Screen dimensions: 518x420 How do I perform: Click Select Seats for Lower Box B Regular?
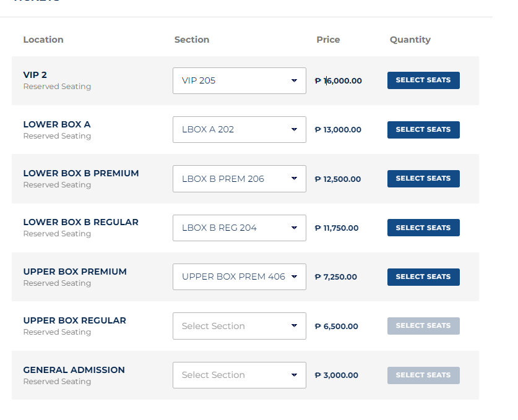point(423,228)
